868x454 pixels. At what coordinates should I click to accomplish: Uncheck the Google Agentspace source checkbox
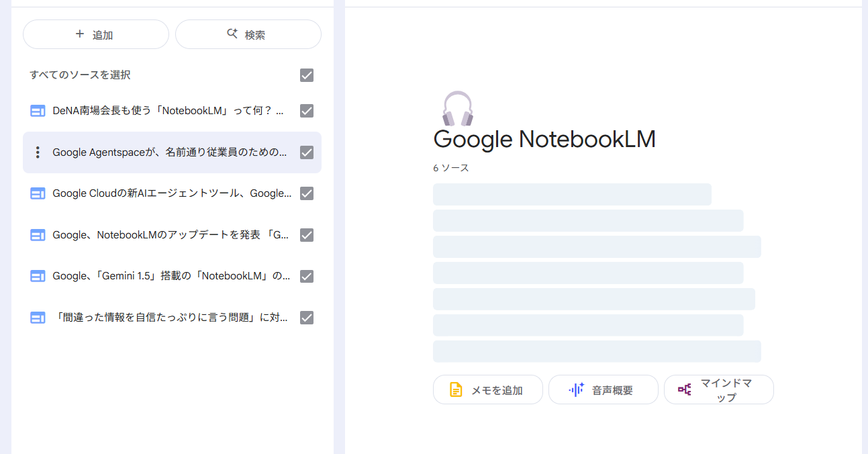[x=307, y=152]
